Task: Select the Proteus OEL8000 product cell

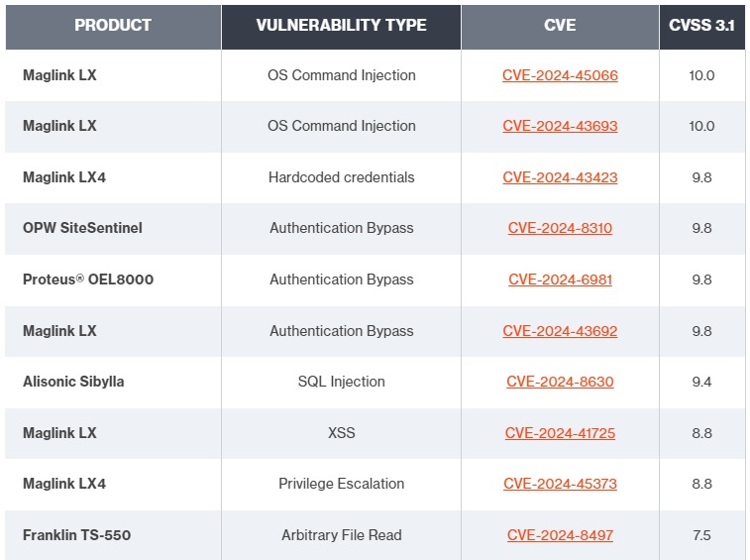Action: (x=88, y=280)
